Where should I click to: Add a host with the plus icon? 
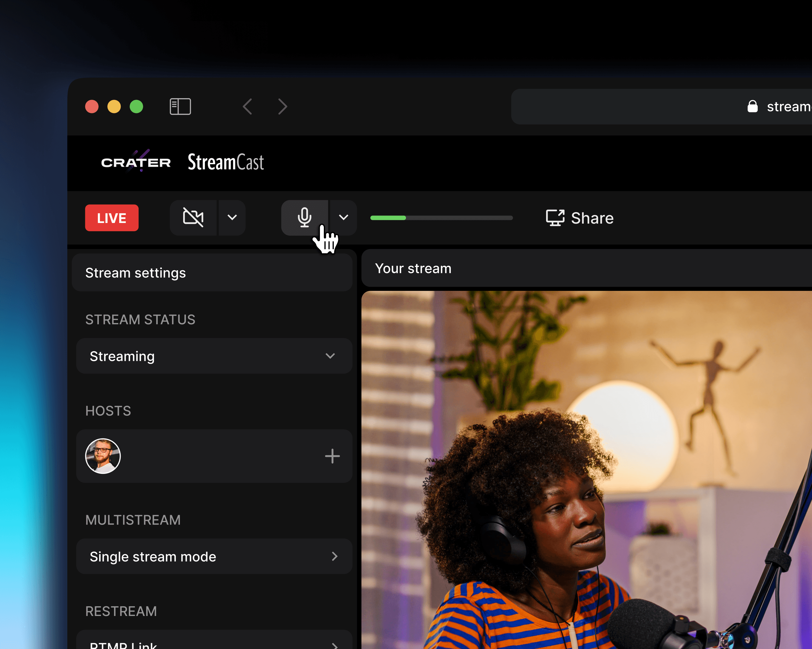pyautogui.click(x=332, y=456)
